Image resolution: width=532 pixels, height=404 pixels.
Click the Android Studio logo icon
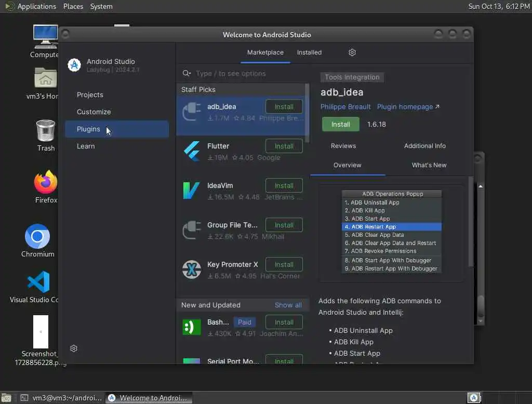pyautogui.click(x=74, y=65)
